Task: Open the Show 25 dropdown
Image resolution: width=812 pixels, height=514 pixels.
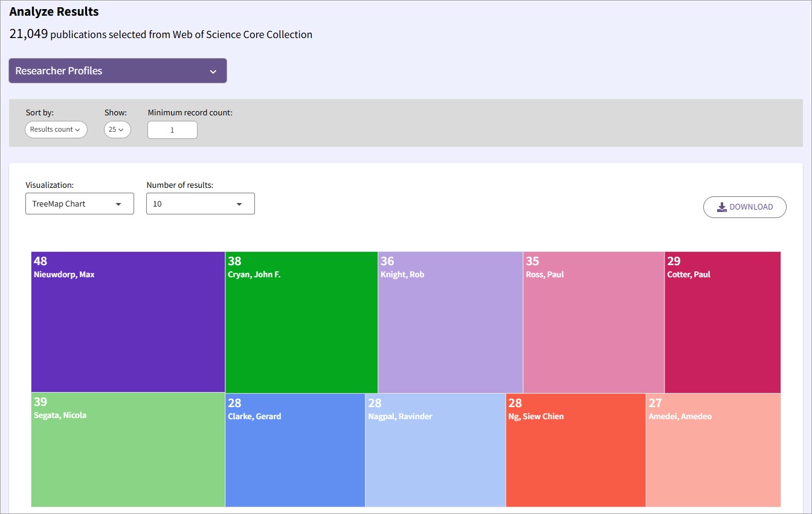Action: click(x=117, y=129)
